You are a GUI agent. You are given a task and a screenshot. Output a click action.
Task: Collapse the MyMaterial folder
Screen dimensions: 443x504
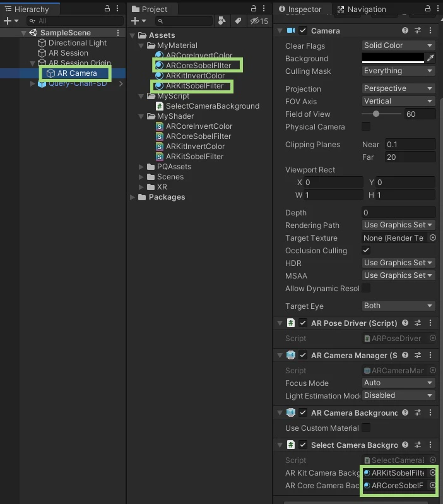(141, 45)
